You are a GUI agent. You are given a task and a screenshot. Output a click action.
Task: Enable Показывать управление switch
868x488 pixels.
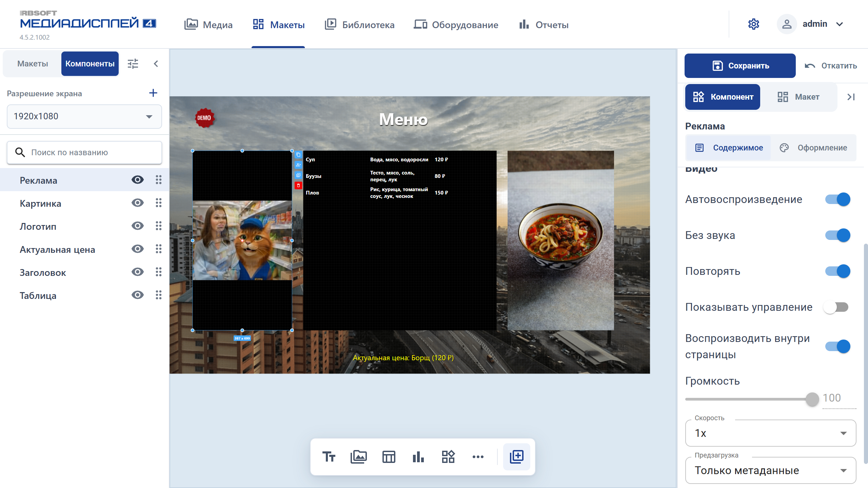[x=836, y=307]
